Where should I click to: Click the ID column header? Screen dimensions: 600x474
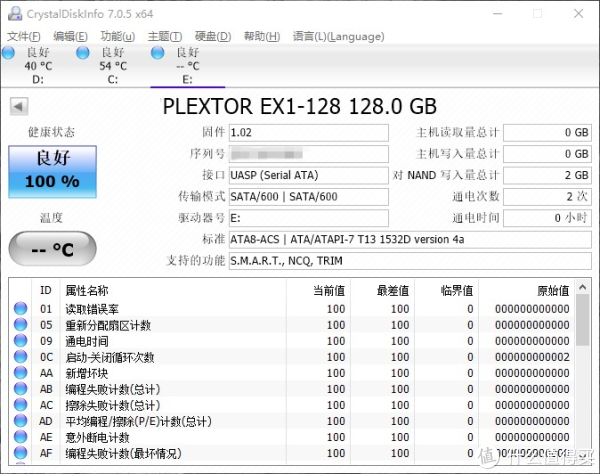click(x=46, y=290)
